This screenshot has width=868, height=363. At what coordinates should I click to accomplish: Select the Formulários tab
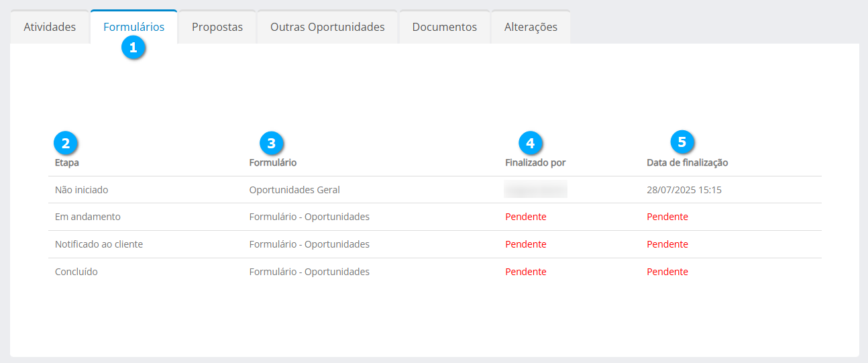click(133, 28)
